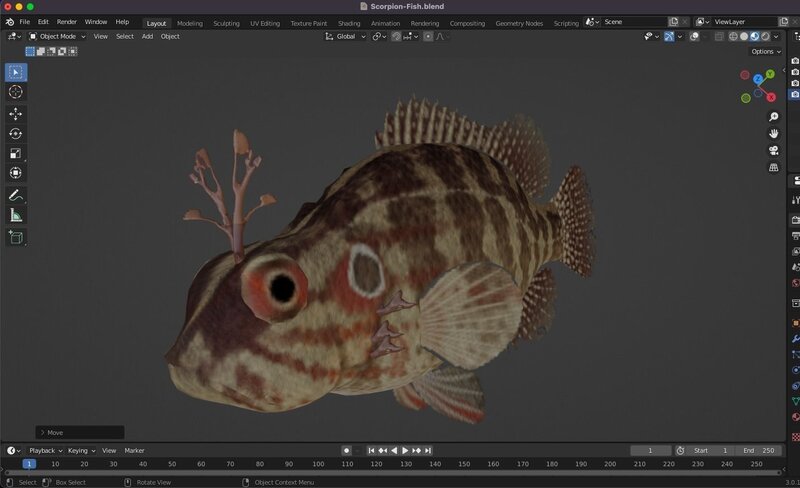This screenshot has width=800, height=488.
Task: Select the Move tool
Action: (16, 114)
